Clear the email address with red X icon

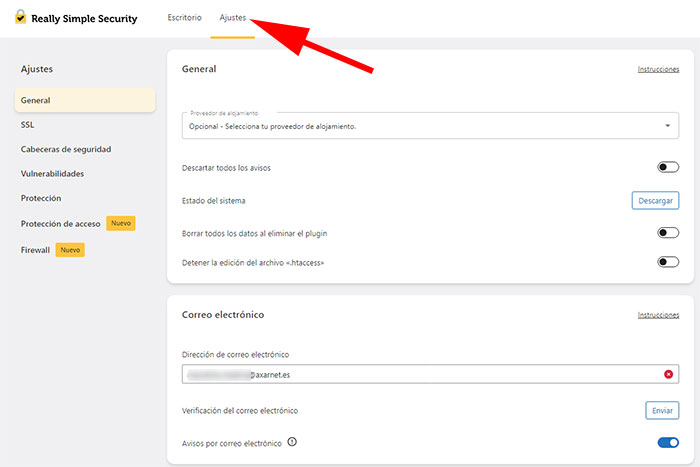[668, 374]
